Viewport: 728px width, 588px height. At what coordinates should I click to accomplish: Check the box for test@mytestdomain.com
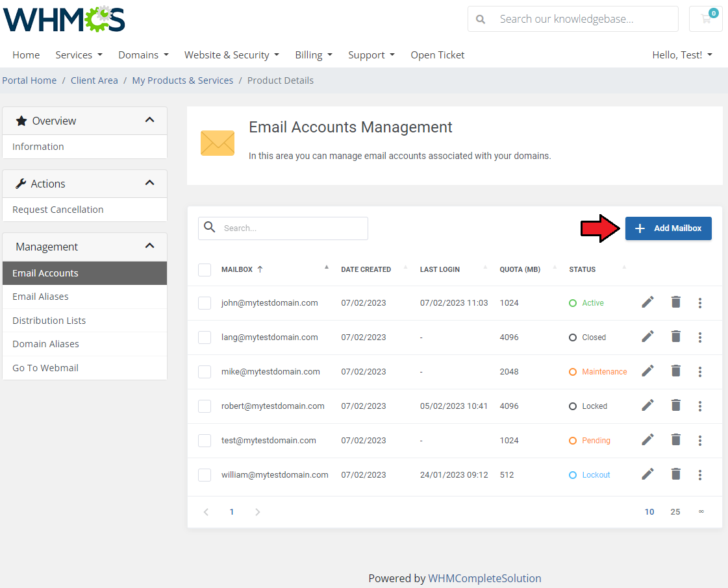tap(205, 441)
